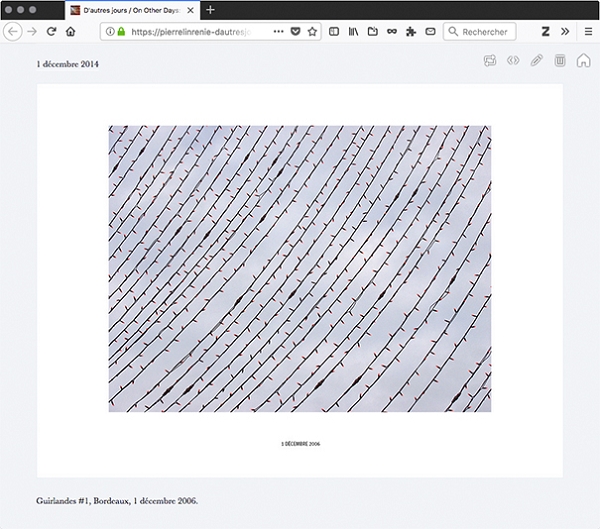600x529 pixels.
Task: Click the browser back arrow button
Action: [x=13, y=32]
